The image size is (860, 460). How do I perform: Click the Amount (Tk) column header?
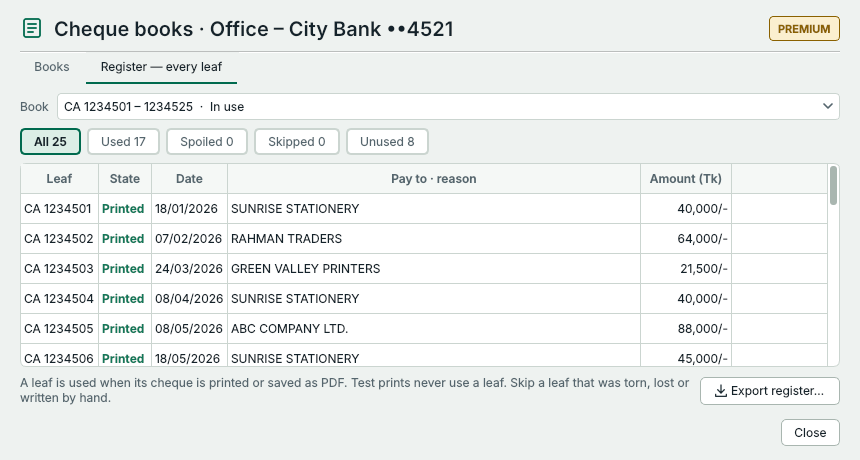click(686, 179)
